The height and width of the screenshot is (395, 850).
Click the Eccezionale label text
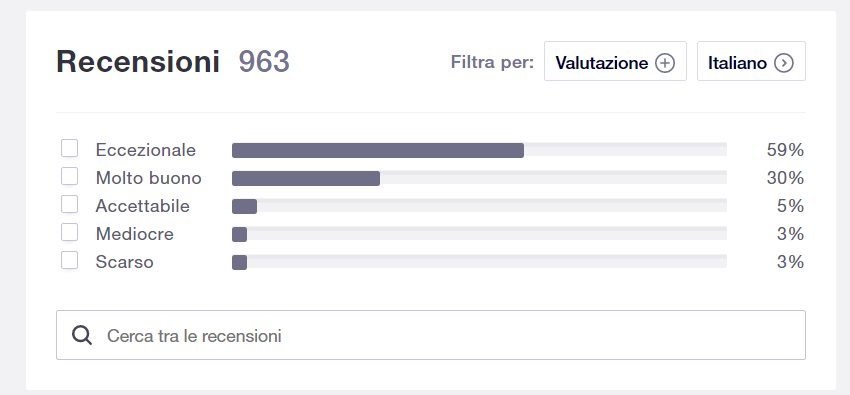(146, 150)
